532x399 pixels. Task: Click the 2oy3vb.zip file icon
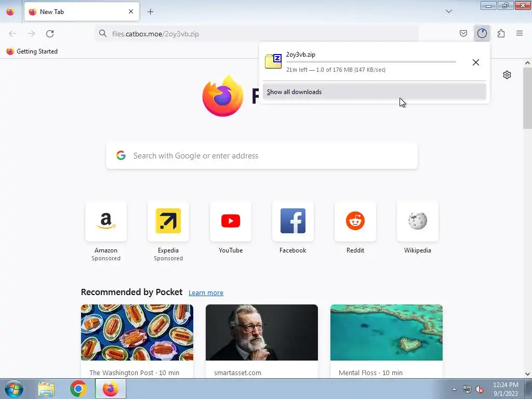[273, 61]
